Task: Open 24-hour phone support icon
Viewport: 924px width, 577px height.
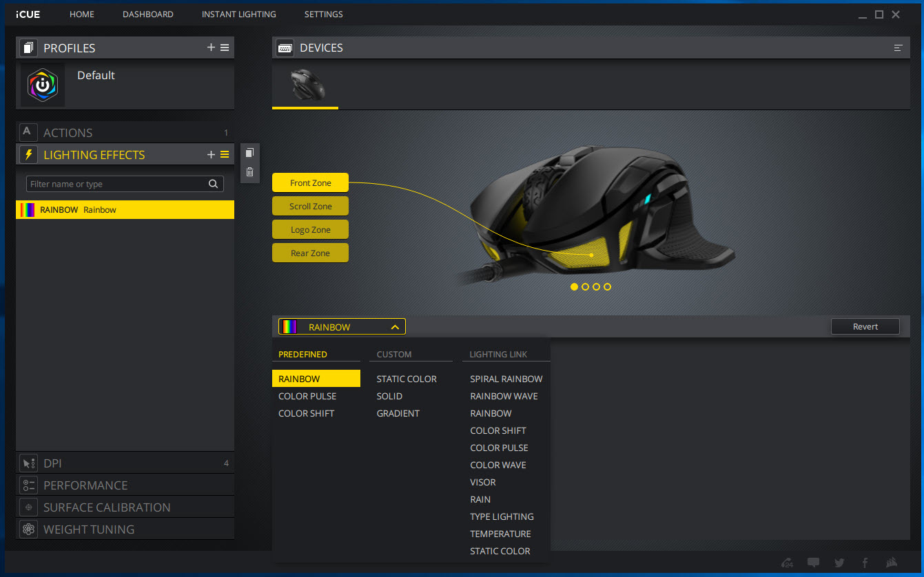Action: (787, 563)
